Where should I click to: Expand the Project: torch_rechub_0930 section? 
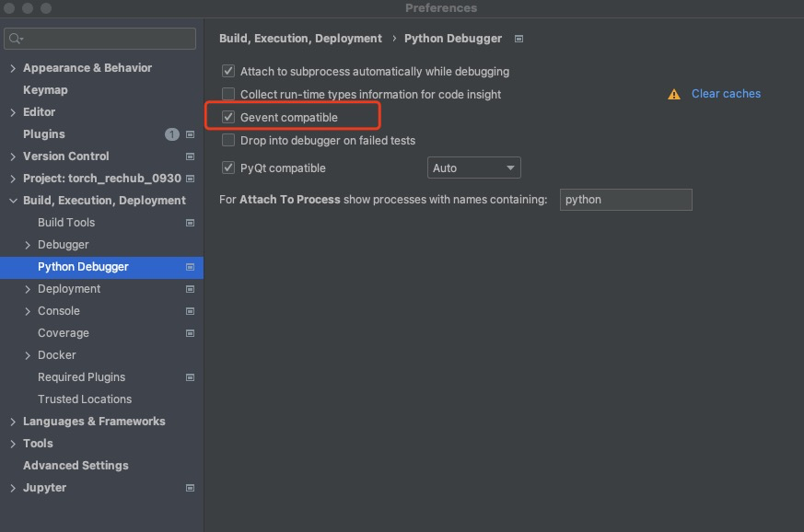[13, 179]
